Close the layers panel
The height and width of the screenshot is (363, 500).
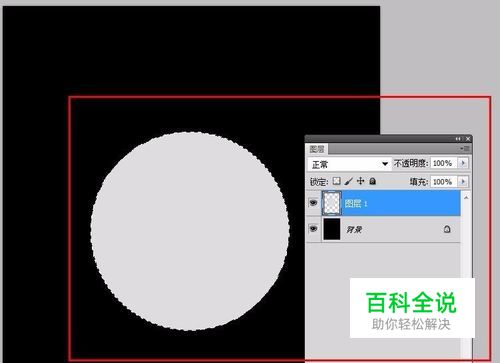point(468,139)
